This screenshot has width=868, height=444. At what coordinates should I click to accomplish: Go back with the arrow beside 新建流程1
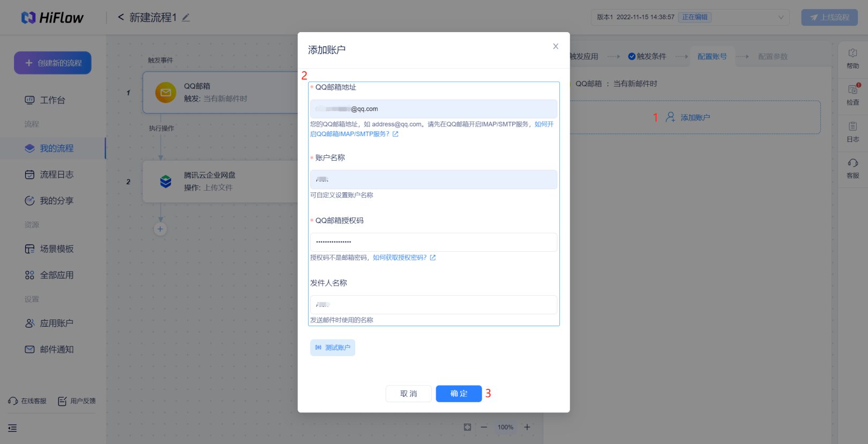coord(121,17)
